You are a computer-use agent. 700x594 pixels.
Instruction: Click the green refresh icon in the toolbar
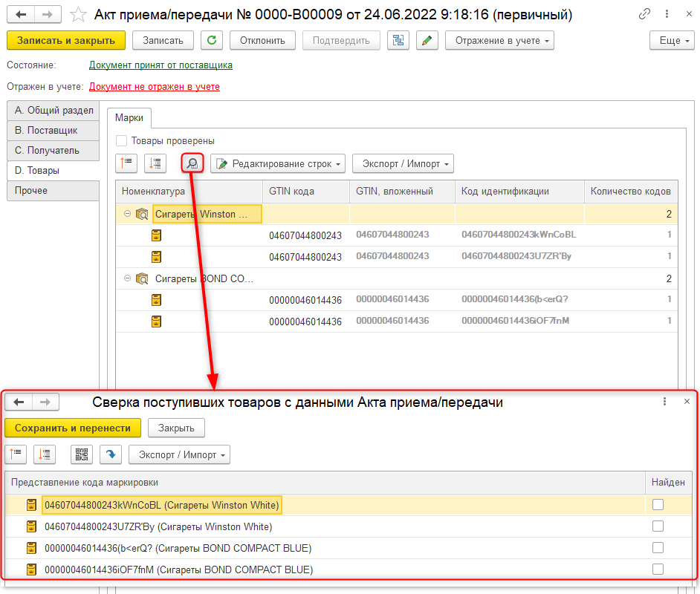[x=212, y=41]
